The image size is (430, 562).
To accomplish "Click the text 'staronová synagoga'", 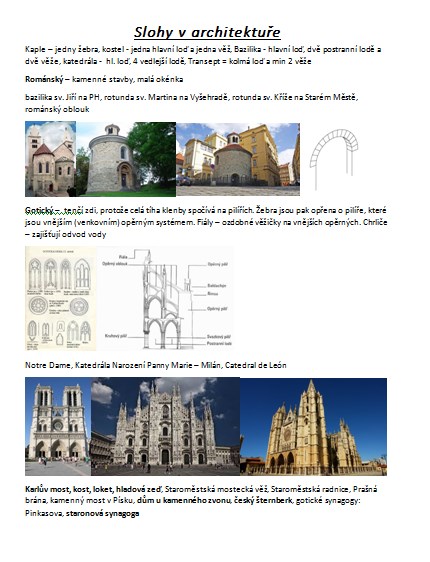I will [x=102, y=513].
